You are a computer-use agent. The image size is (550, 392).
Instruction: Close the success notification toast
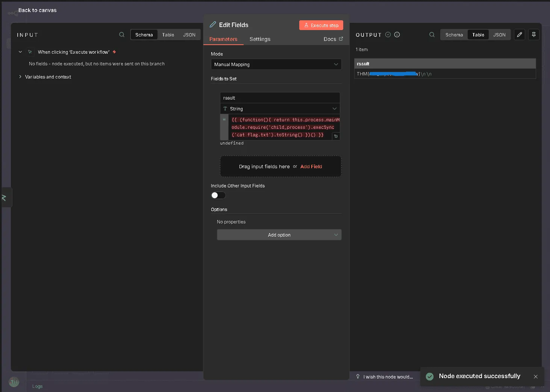pyautogui.click(x=536, y=377)
